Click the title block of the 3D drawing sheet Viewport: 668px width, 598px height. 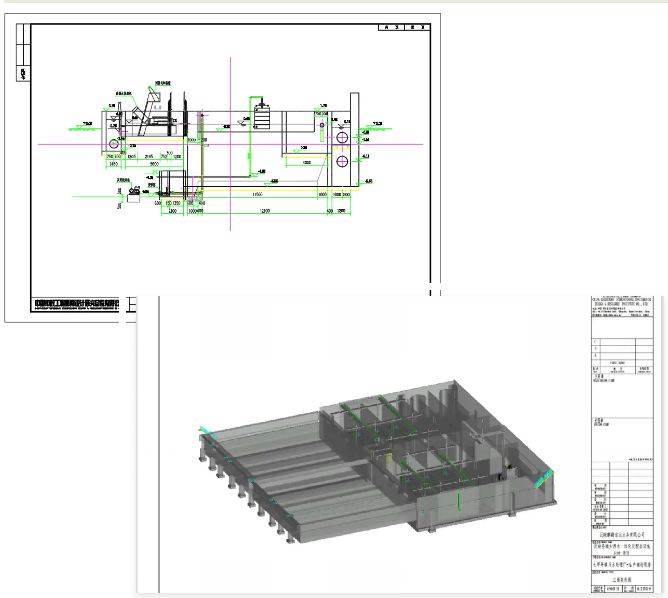coord(621,560)
